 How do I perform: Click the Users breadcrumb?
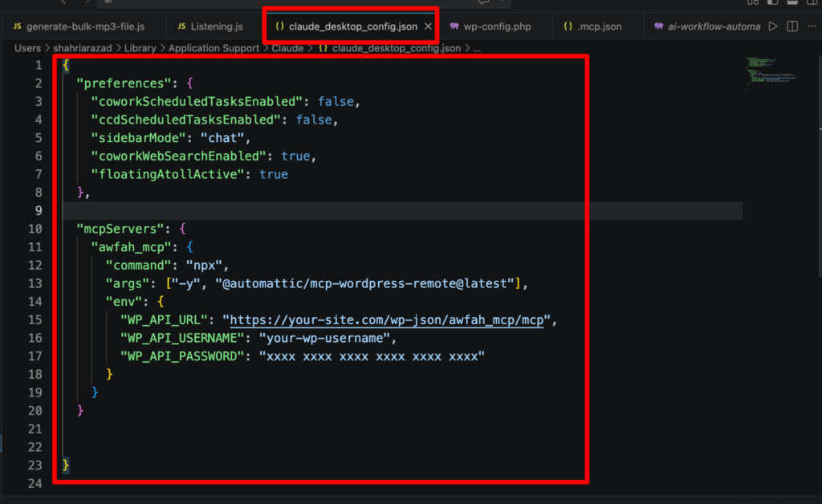[x=27, y=48]
